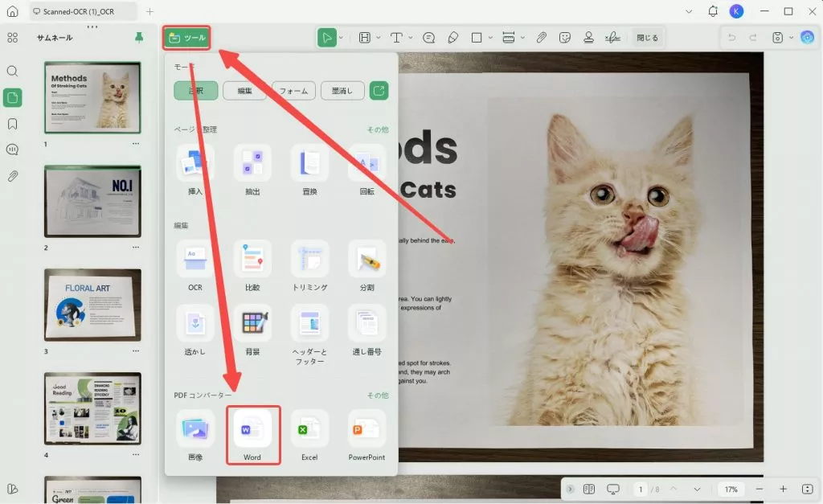Switch to the 墨消し redaction mode button
Image resolution: width=823 pixels, height=504 pixels.
click(x=342, y=91)
